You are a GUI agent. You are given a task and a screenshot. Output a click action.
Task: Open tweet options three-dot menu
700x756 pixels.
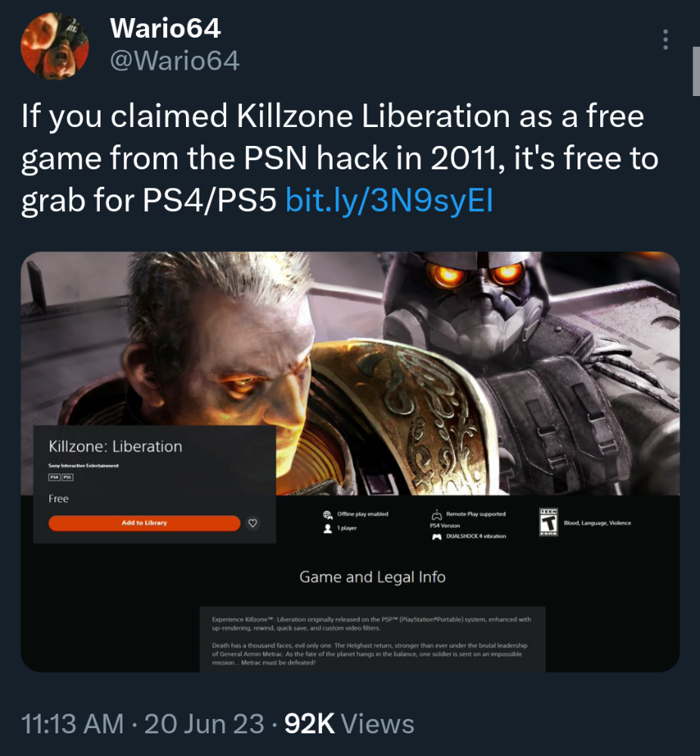point(665,39)
